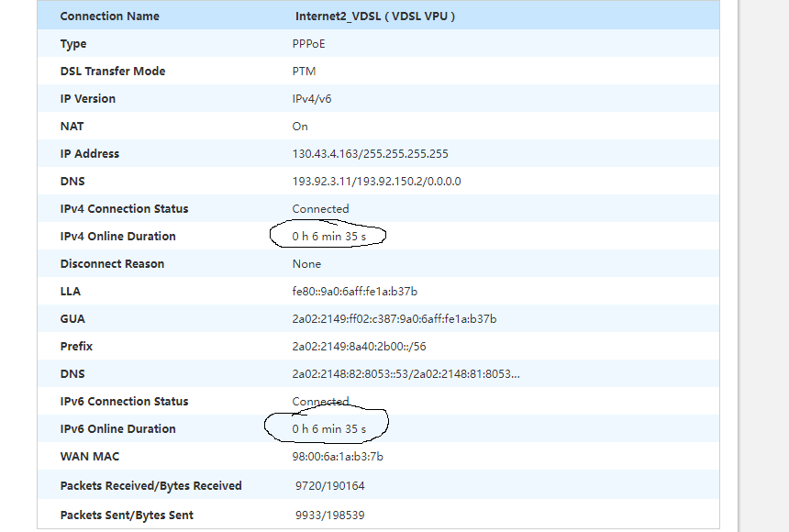Click the IP Version label
Image resolution: width=789 pixels, height=532 pixels.
pos(88,99)
